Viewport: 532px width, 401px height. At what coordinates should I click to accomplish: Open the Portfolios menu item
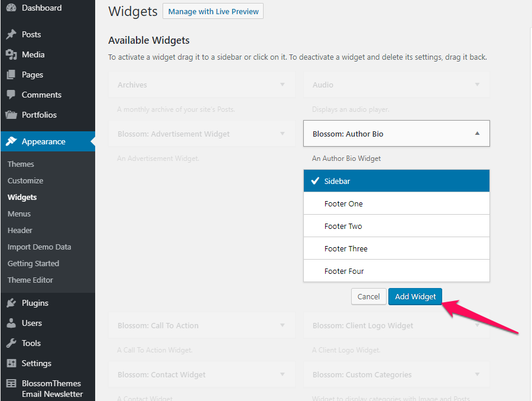40,115
